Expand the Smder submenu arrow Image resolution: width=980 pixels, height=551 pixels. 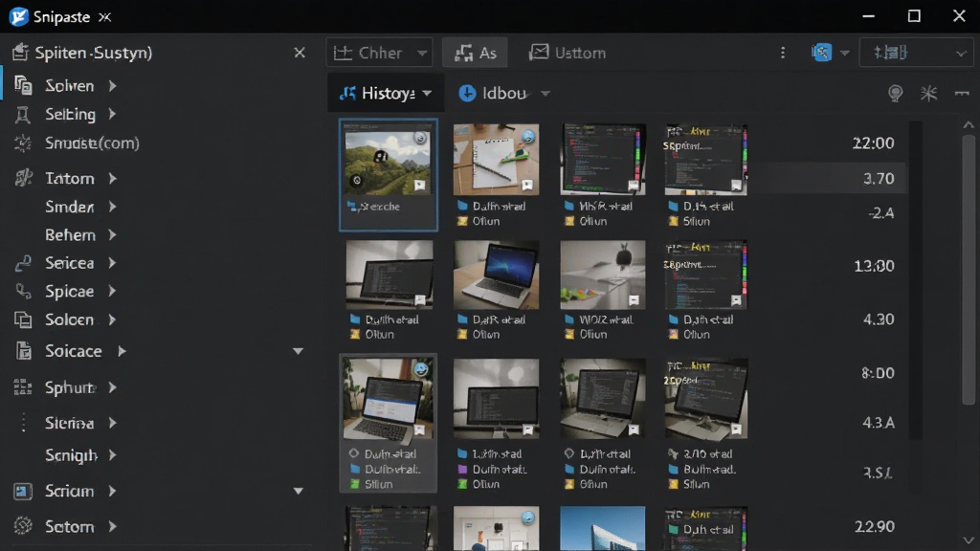coord(113,207)
